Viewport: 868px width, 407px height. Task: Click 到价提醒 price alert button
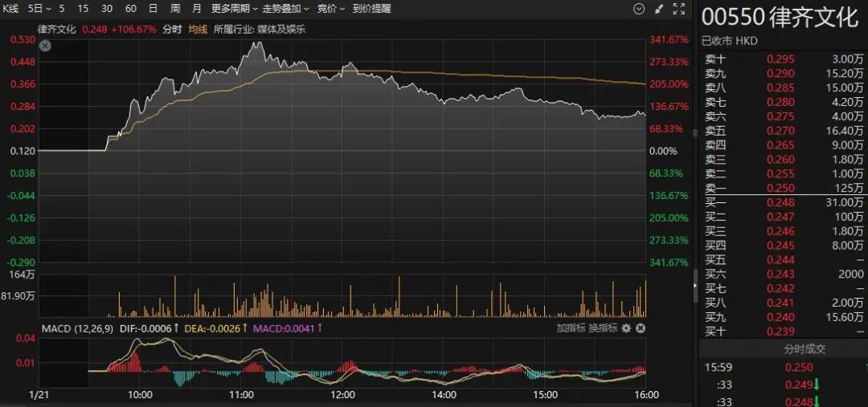coord(372,8)
